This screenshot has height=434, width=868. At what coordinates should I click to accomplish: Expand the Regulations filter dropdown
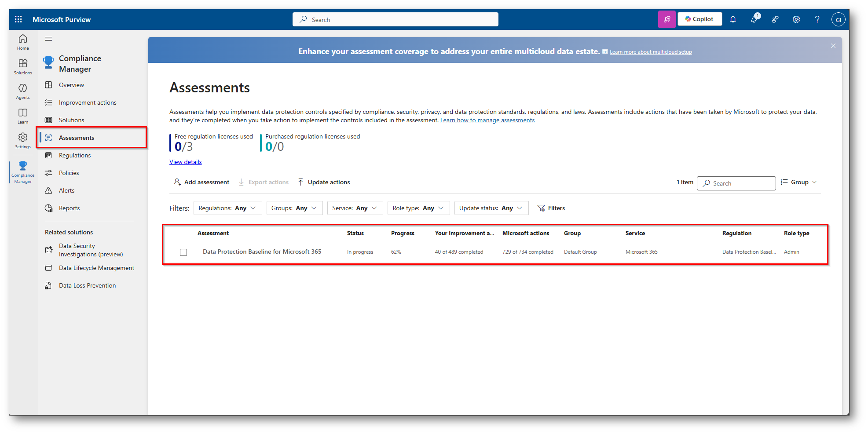coord(227,208)
